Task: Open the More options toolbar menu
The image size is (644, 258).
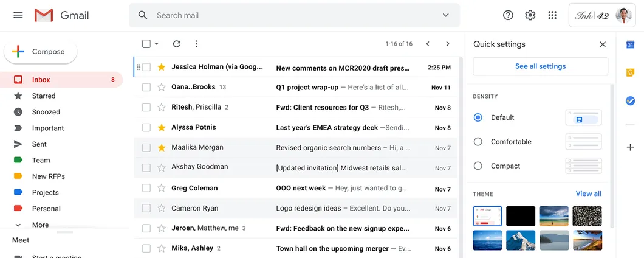Action: 196,44
